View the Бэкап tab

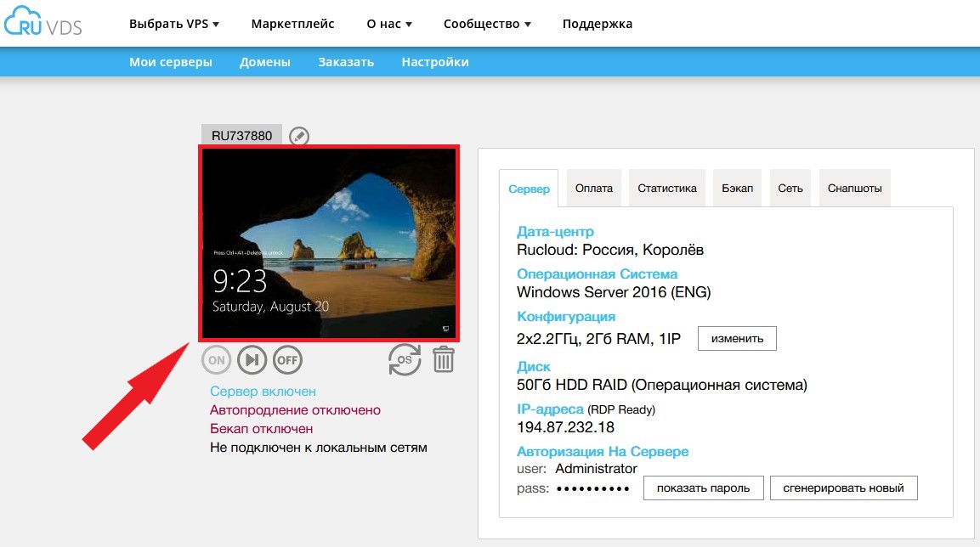pyautogui.click(x=737, y=188)
